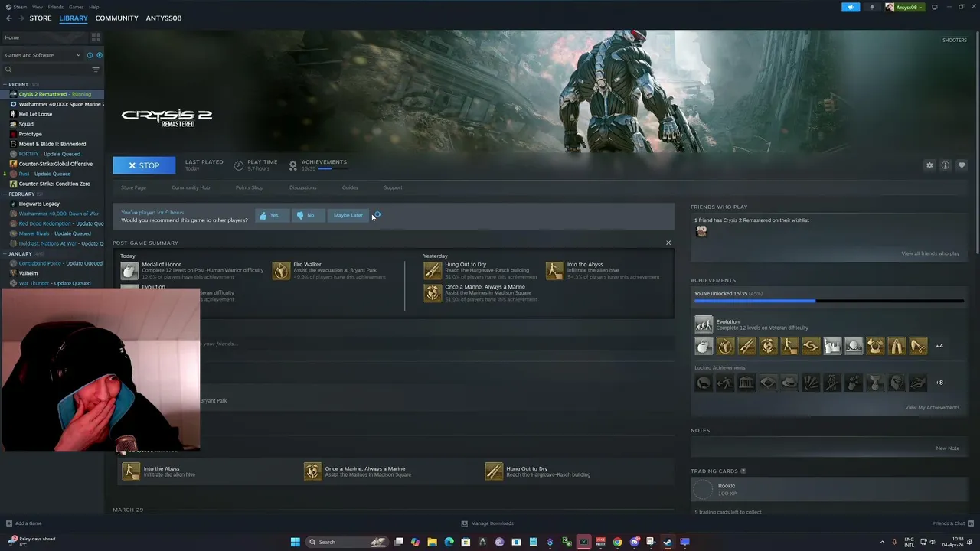Open Discord from the taskbar
Viewport: 980px width, 551px height.
click(634, 542)
